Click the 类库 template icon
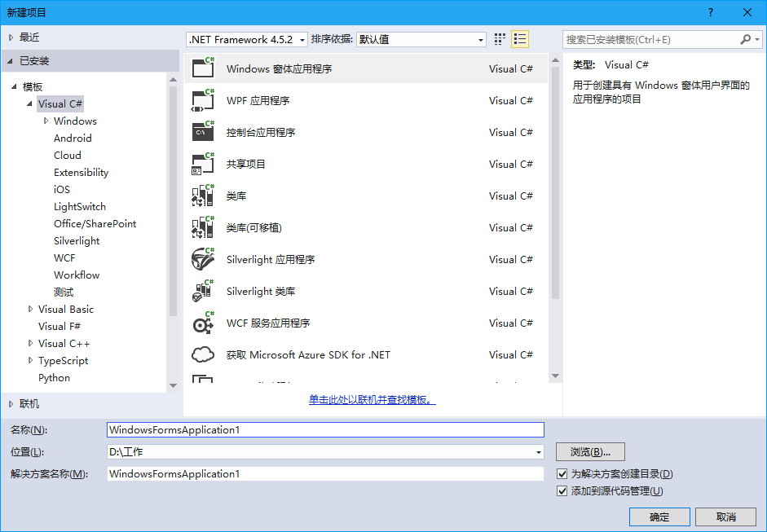The height and width of the screenshot is (532, 767). tap(203, 196)
